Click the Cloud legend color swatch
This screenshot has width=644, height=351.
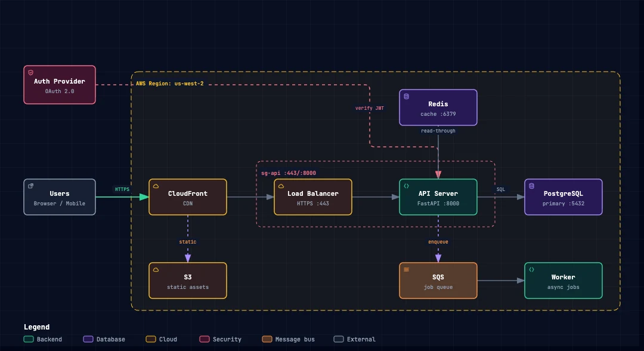pos(151,339)
